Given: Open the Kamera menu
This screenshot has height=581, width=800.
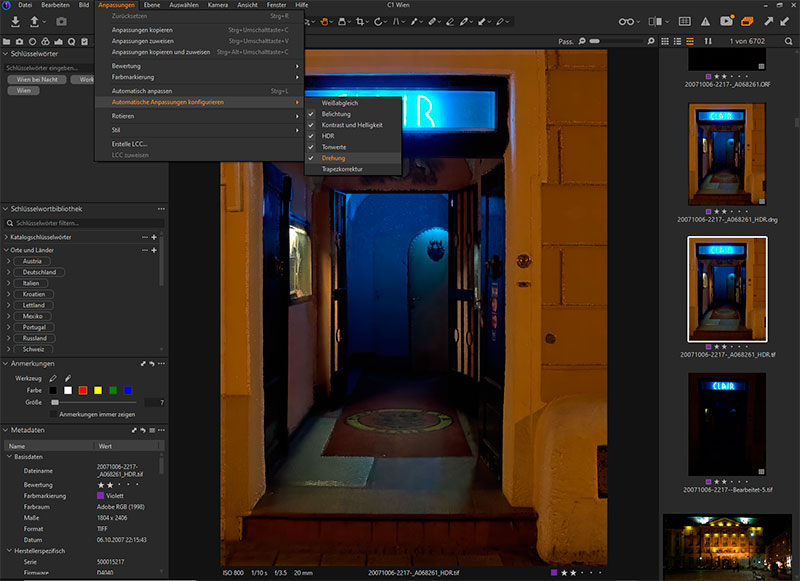Looking at the screenshot, I should 217,5.
